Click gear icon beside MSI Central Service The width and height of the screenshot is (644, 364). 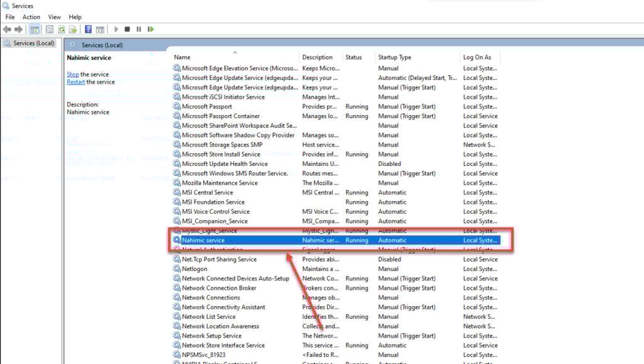[x=177, y=192]
